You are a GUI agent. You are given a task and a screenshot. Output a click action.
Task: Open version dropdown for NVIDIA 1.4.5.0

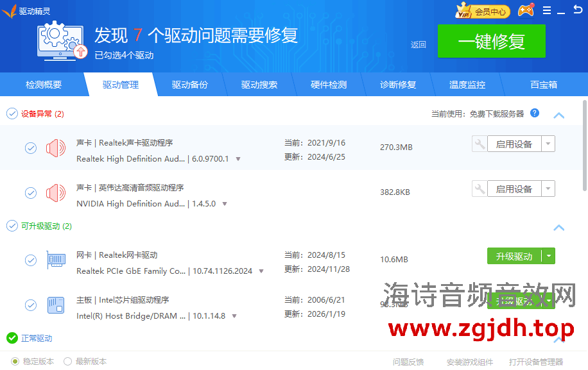[x=225, y=204]
